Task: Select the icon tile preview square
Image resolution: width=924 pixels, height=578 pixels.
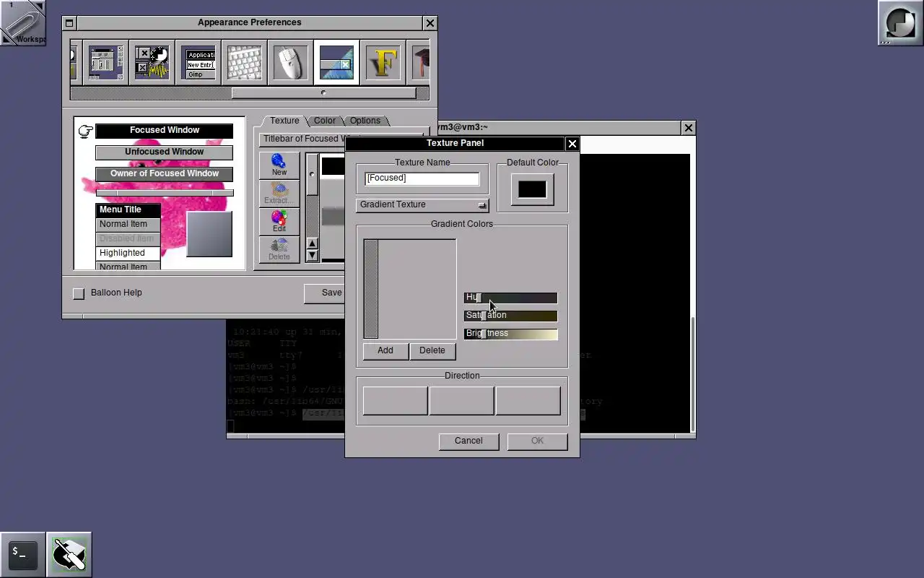Action: (209, 234)
